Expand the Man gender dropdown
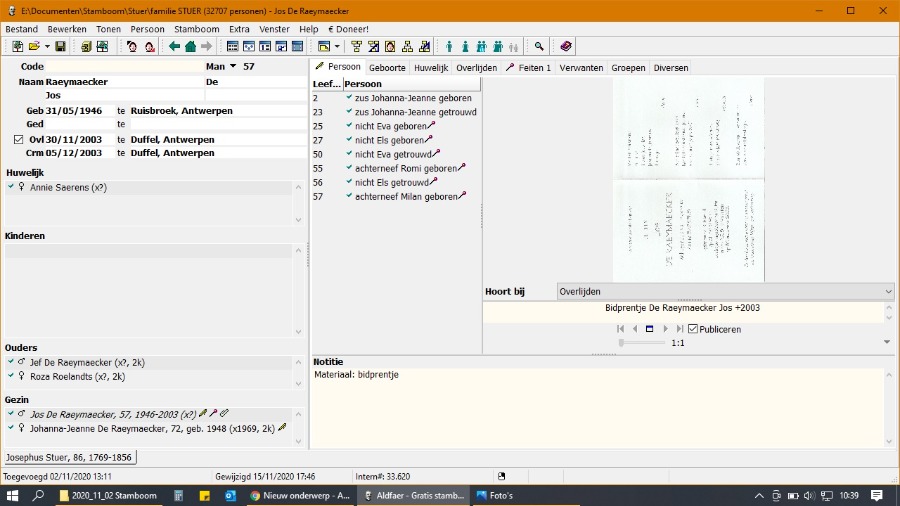Image resolution: width=900 pixels, height=506 pixels. tap(233, 67)
